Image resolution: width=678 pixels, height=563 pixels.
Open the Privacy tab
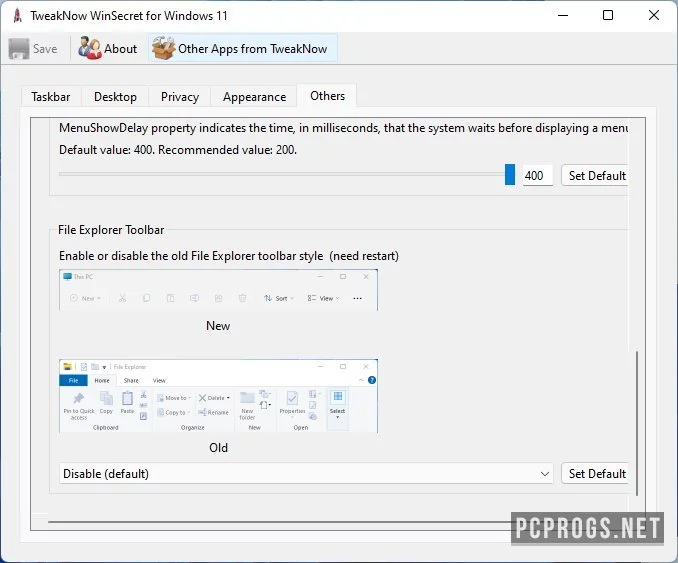point(180,97)
